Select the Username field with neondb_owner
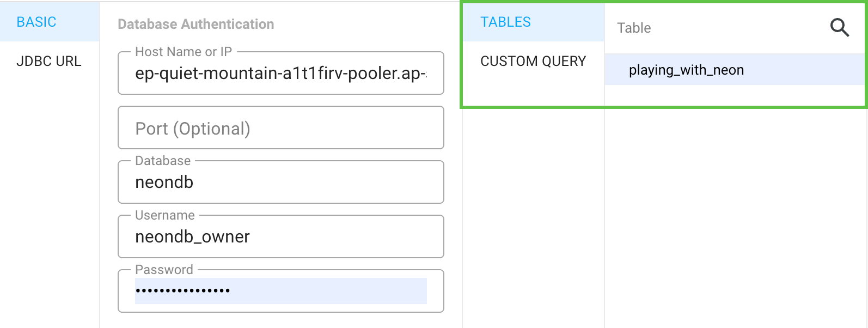The height and width of the screenshot is (328, 868). (x=280, y=237)
